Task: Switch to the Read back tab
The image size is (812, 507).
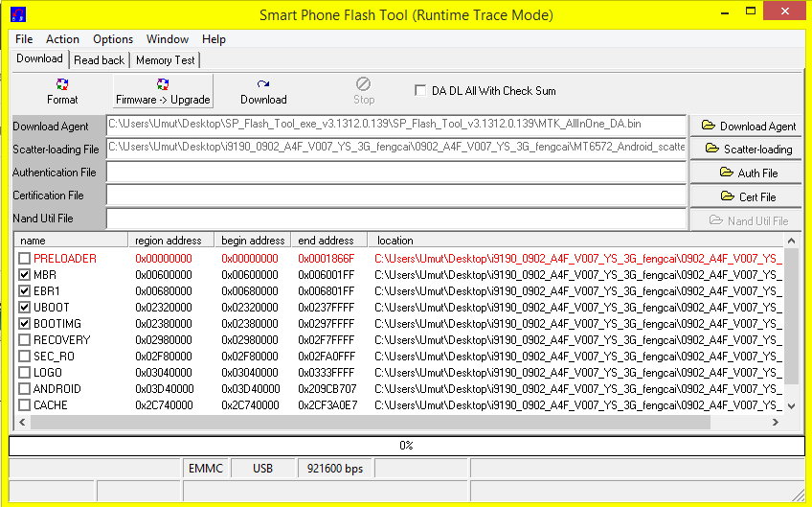Action: [100, 59]
